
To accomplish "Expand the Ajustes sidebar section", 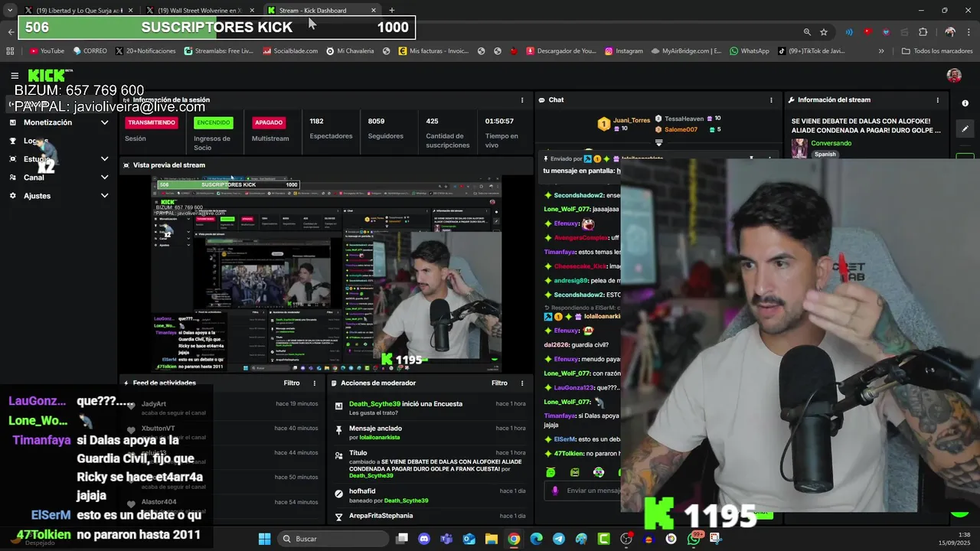I will point(105,196).
